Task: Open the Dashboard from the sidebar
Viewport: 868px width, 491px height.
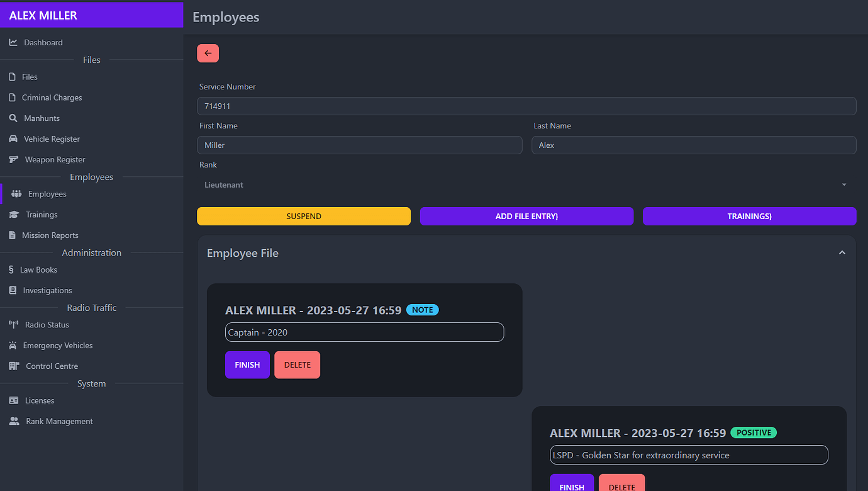Action: (43, 42)
